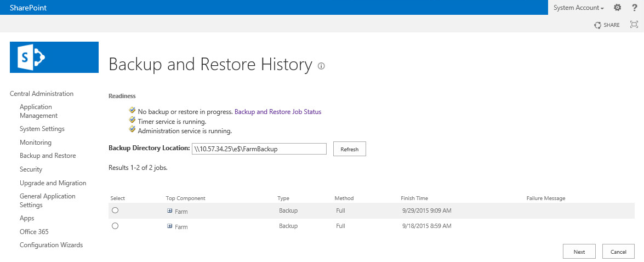Open the settings gear menu
Screen dimensions: 644x262
pos(617,7)
